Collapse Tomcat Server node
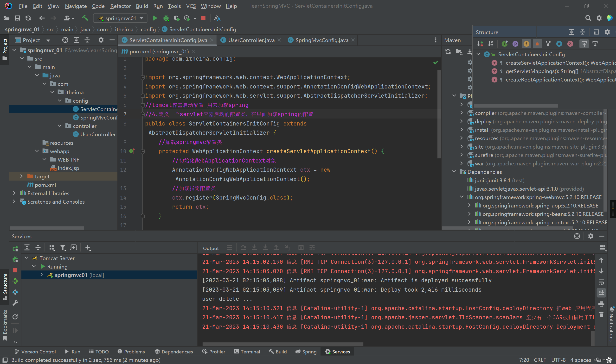 coord(26,258)
